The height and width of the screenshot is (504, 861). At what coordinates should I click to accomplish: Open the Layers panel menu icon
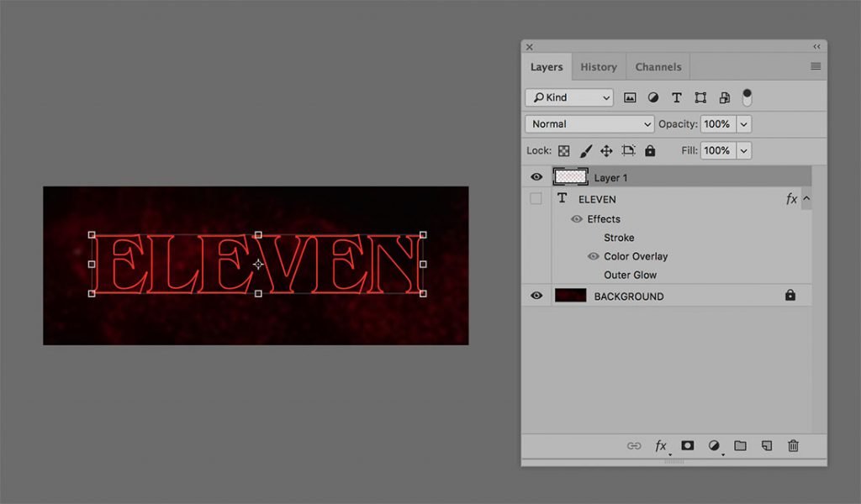[x=816, y=66]
